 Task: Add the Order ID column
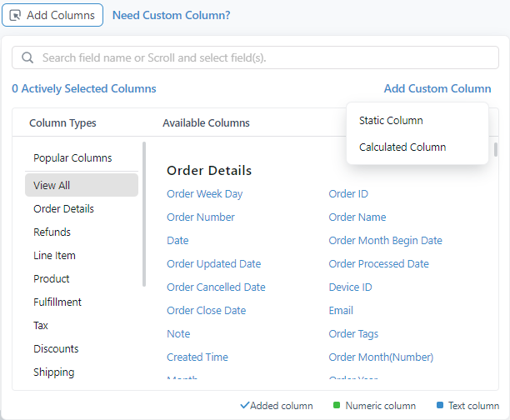348,193
